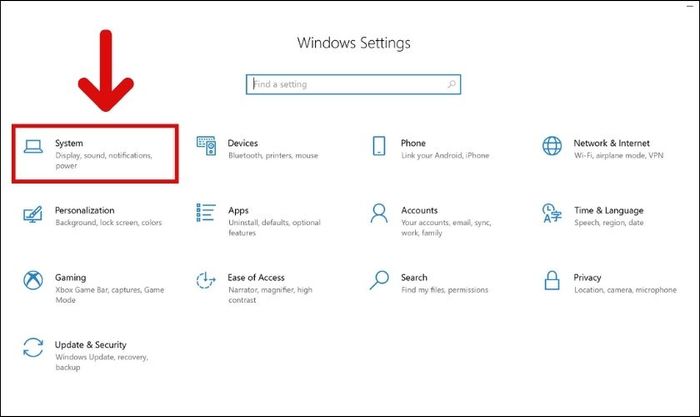Image resolution: width=700 pixels, height=417 pixels.
Task: Click 'Narrator, magnifier, high contrast' description
Action: (x=270, y=295)
